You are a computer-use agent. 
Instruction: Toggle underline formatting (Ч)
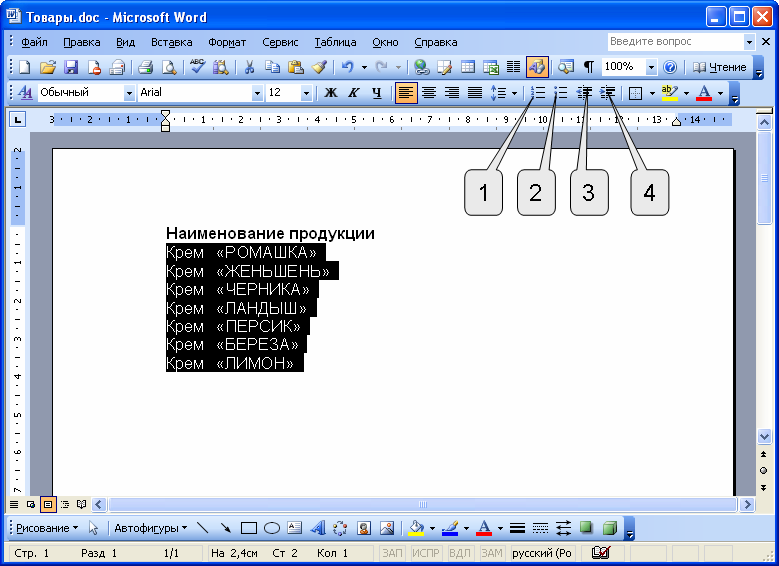point(377,93)
